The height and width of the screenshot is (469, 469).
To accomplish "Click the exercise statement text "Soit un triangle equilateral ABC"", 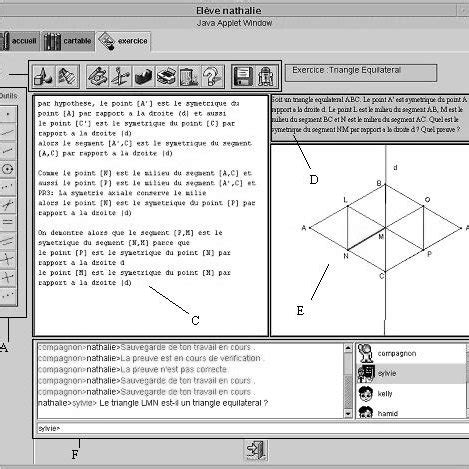I will click(x=317, y=100).
